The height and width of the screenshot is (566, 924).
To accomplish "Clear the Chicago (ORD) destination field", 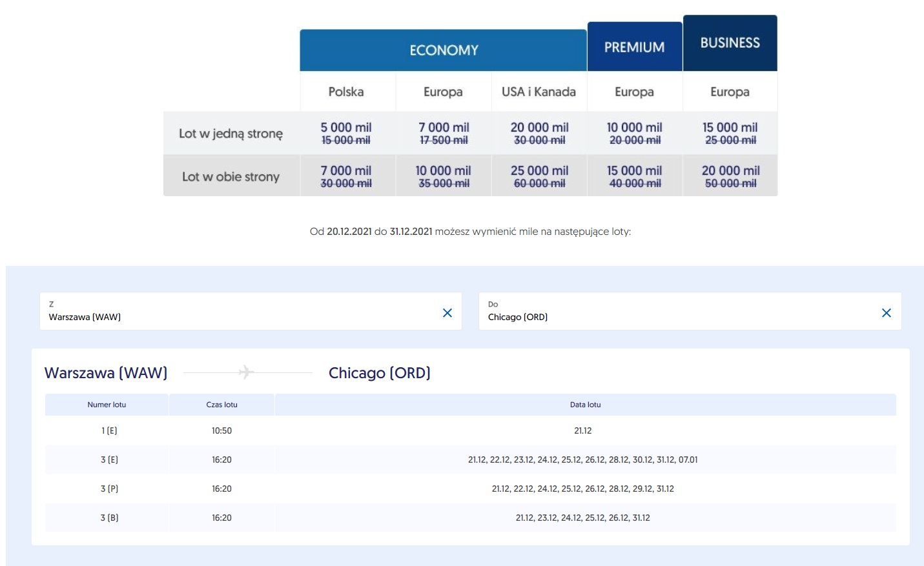I will (886, 313).
